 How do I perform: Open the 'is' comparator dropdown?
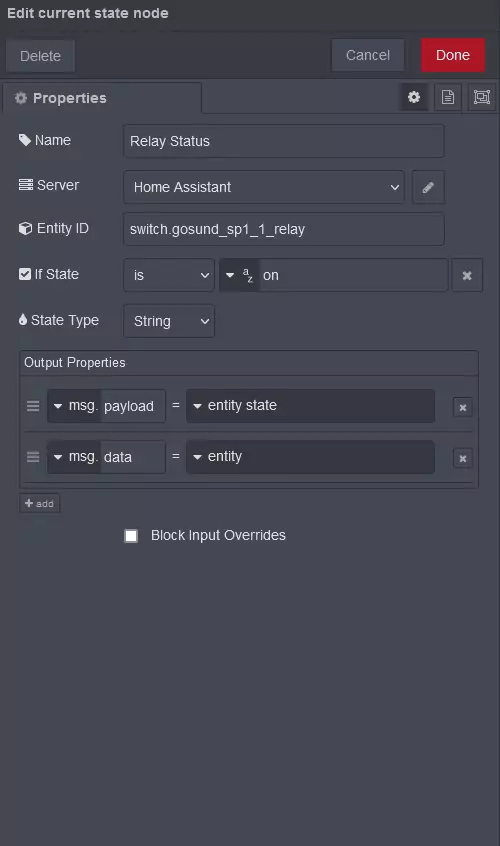[x=169, y=275]
